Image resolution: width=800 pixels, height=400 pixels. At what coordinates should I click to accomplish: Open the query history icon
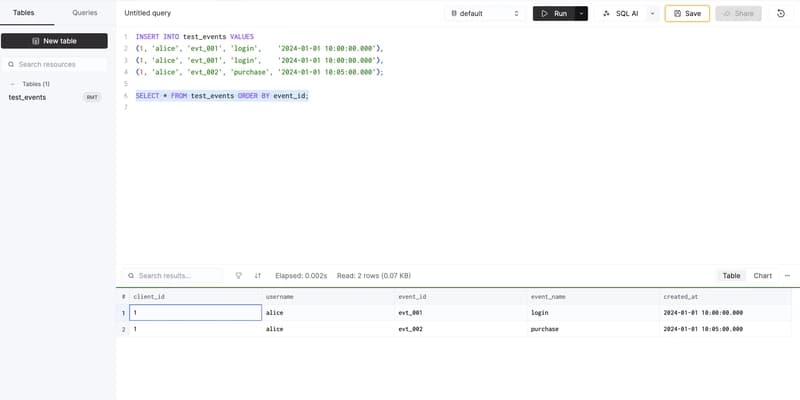click(781, 14)
